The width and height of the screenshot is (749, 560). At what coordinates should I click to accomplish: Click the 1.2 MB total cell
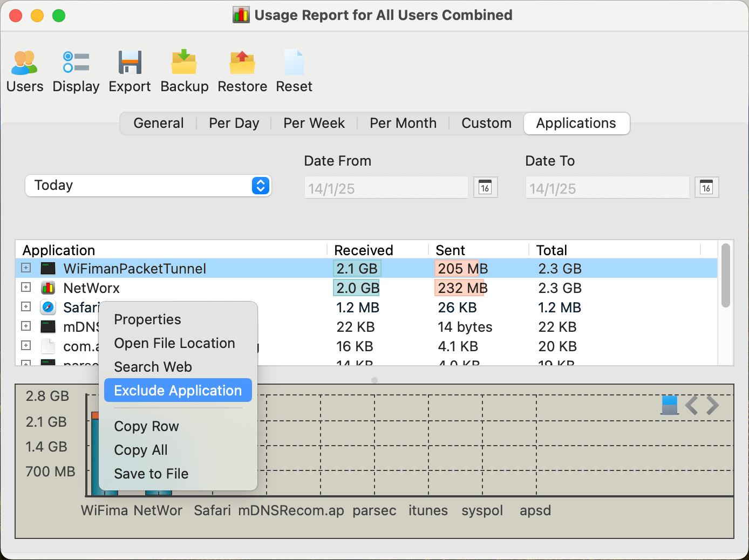click(x=560, y=308)
